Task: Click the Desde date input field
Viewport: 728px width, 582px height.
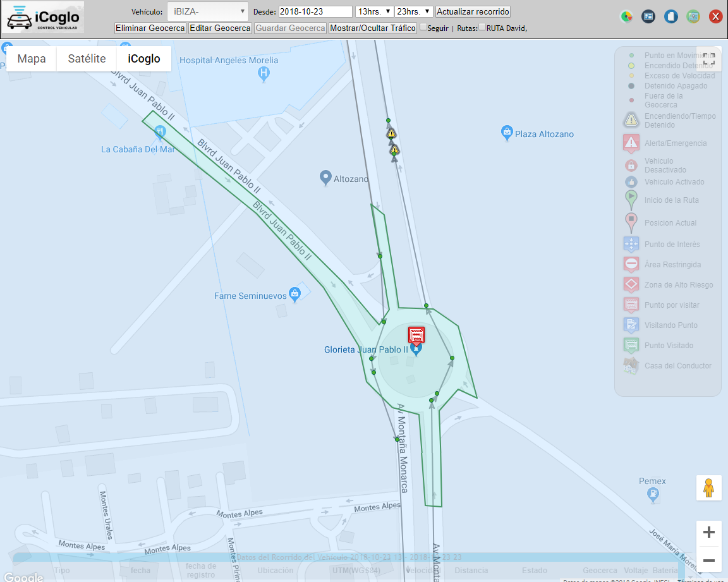Action: [x=315, y=11]
